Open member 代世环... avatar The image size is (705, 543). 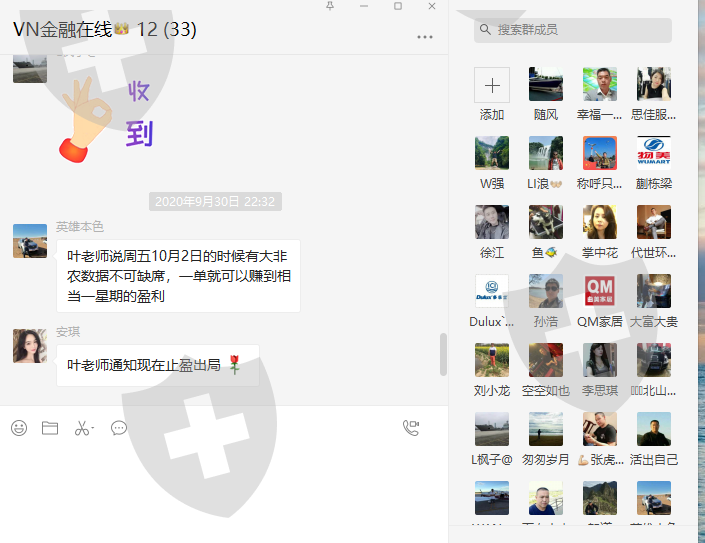click(x=654, y=222)
